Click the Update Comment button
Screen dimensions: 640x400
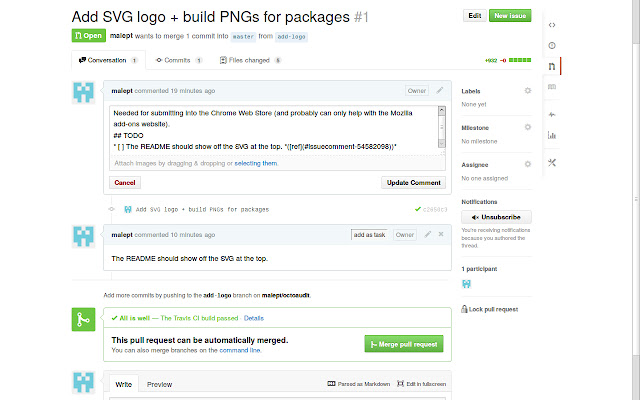coord(412,183)
